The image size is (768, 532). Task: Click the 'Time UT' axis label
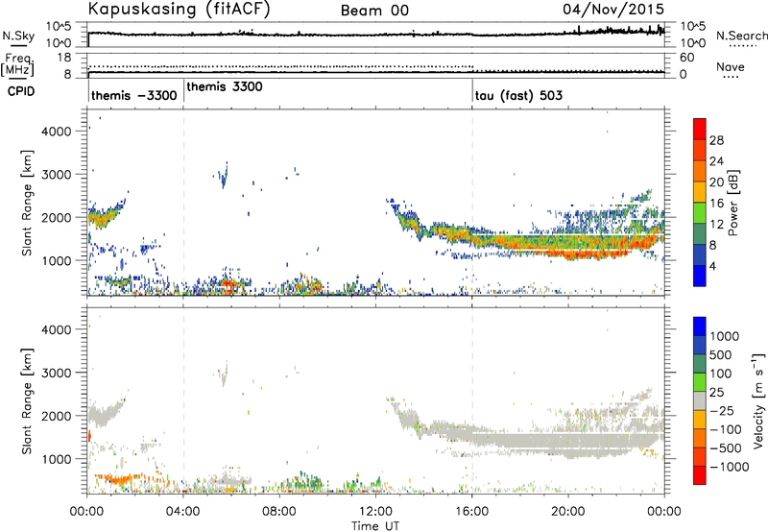[375, 526]
